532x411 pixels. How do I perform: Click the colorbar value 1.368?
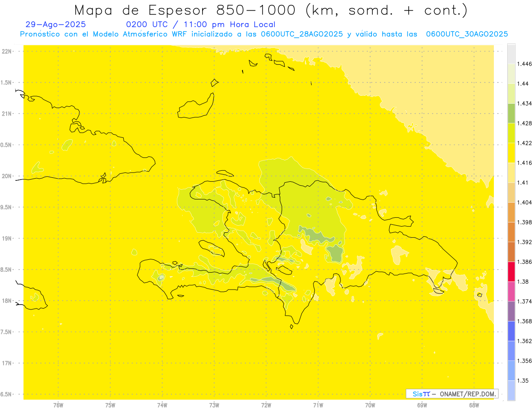pos(524,321)
